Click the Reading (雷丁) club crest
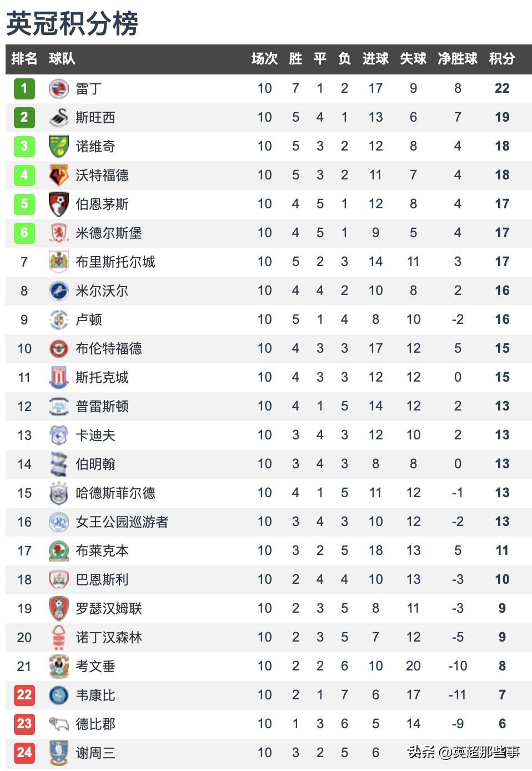This screenshot has height=771, width=532. click(x=59, y=88)
